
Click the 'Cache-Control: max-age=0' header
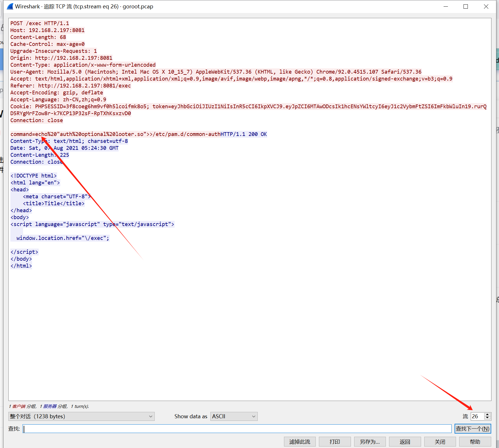tap(48, 44)
